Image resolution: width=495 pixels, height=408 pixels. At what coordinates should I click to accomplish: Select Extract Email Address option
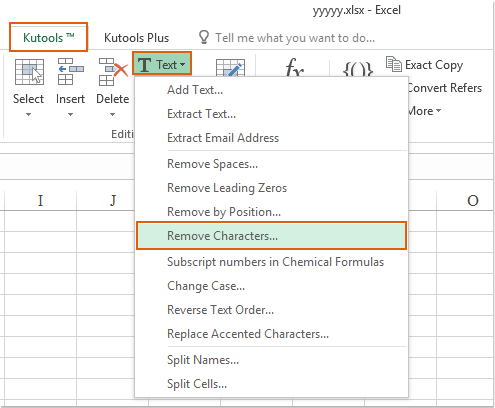point(271,138)
